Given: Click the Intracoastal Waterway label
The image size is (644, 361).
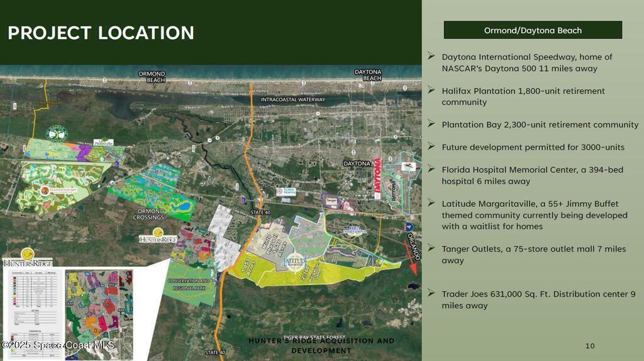Looking at the screenshot, I should tap(294, 99).
